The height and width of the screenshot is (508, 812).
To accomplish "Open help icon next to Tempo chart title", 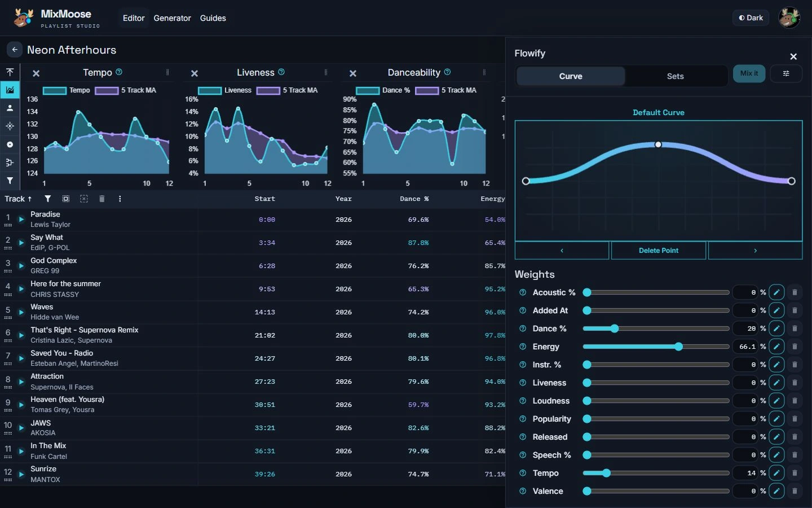I will coord(119,72).
